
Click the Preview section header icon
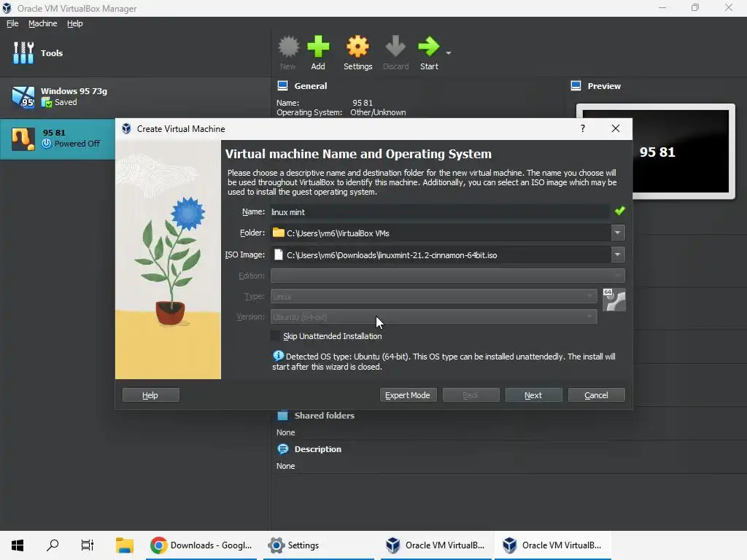pos(576,86)
